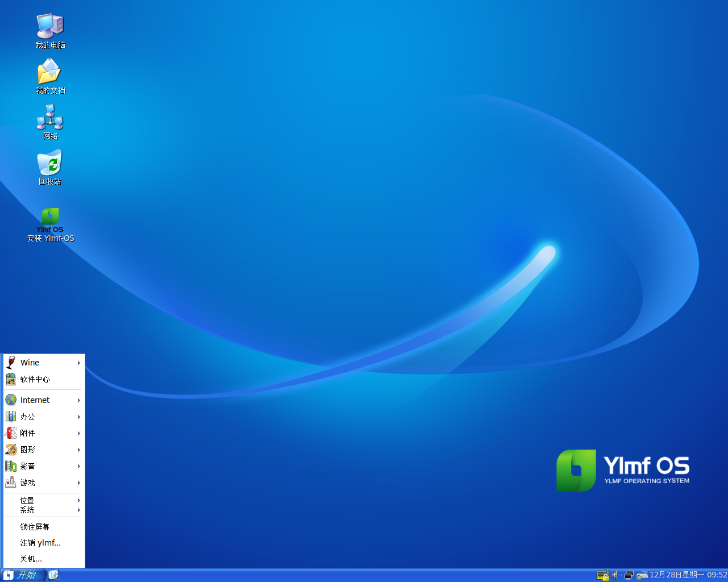Select 关机... to shut down
This screenshot has height=582, width=728.
point(44,559)
